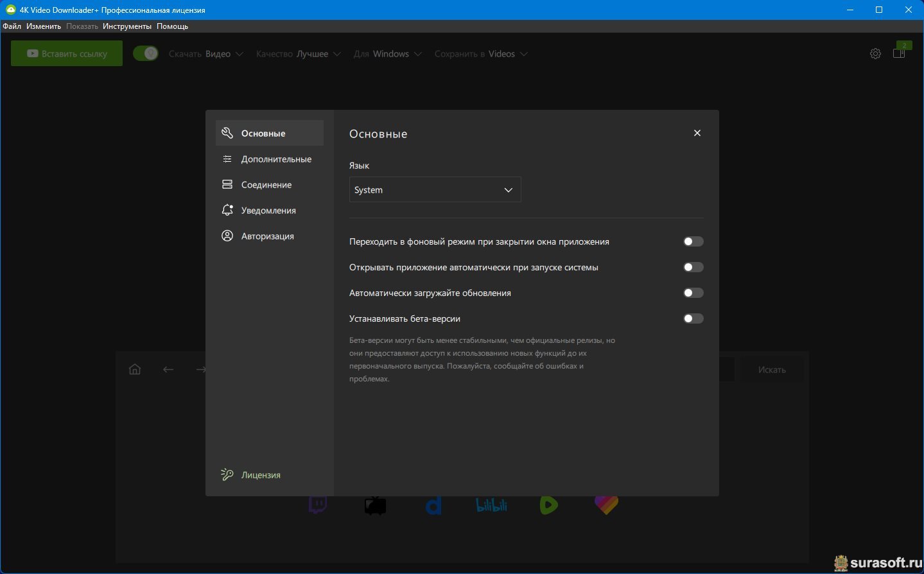
Task: Open the Качество Лучшее quality dropdown
Action: click(x=298, y=54)
